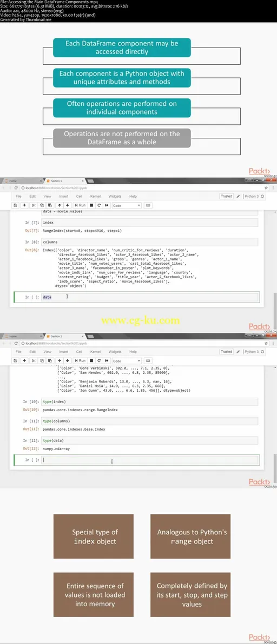Viewport: 277px width, 644px height.
Task: Open File menu in upper notebook
Action: point(18,196)
